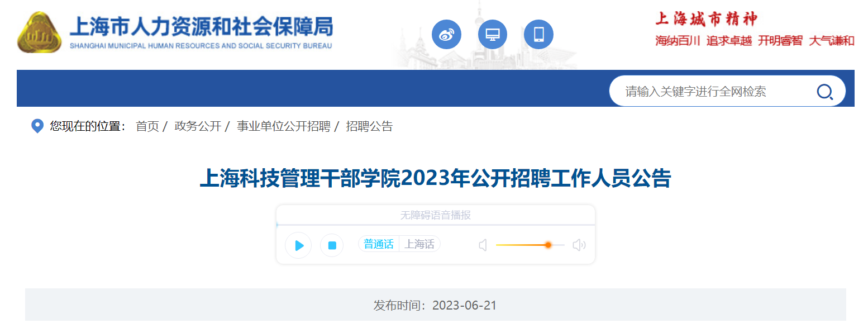This screenshot has height=328, width=868.
Task: Click the 上海城市精神 banner text
Action: (x=707, y=19)
